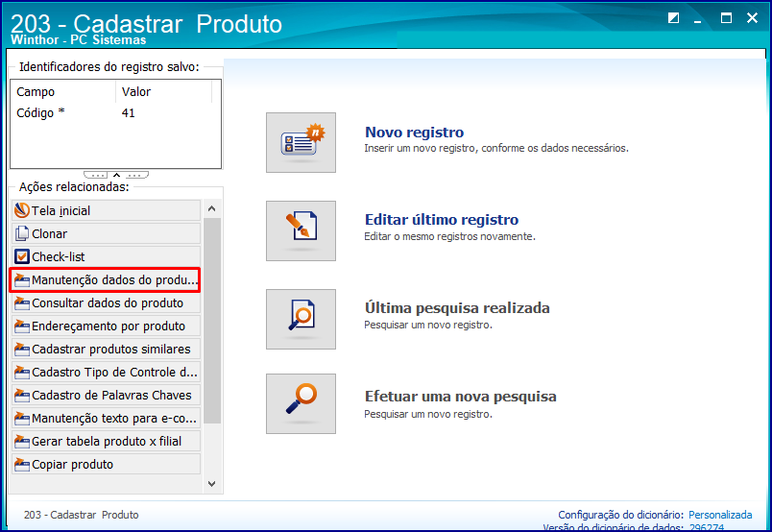This screenshot has height=532, width=772.
Task: Open Cadastrar produtos similares label
Action: (x=110, y=350)
